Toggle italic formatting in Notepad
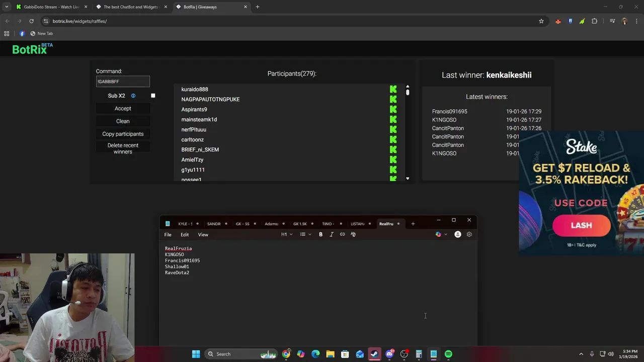 coord(332,234)
